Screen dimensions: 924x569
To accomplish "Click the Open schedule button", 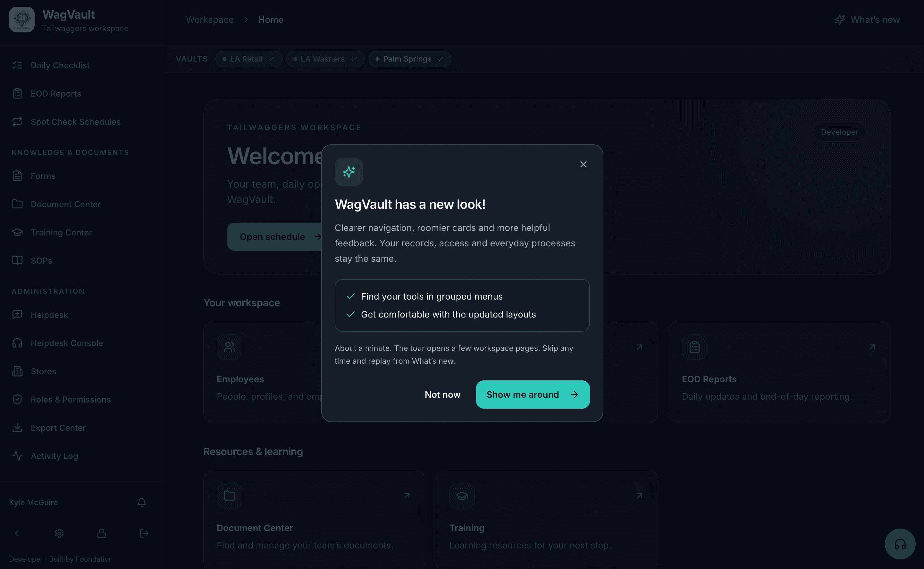I will 274,237.
